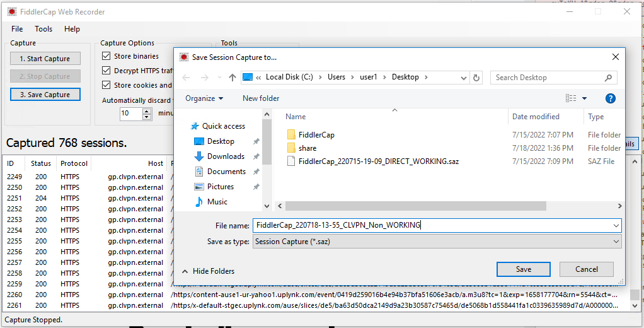This screenshot has height=328, width=644.
Task: Increase the discard minutes spinner
Action: (x=147, y=110)
